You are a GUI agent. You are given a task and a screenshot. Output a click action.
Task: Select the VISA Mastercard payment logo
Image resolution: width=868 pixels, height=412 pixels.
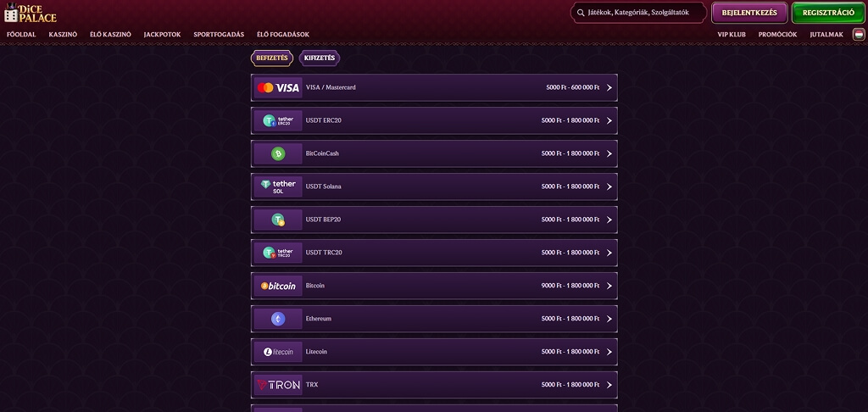(x=278, y=87)
